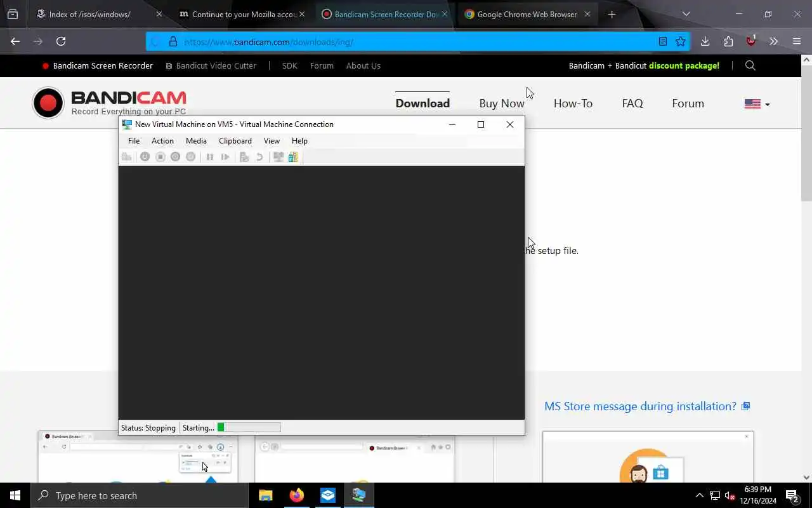This screenshot has height=508, width=812.
Task: Bookmark this page with star icon
Action: pyautogui.click(x=681, y=41)
